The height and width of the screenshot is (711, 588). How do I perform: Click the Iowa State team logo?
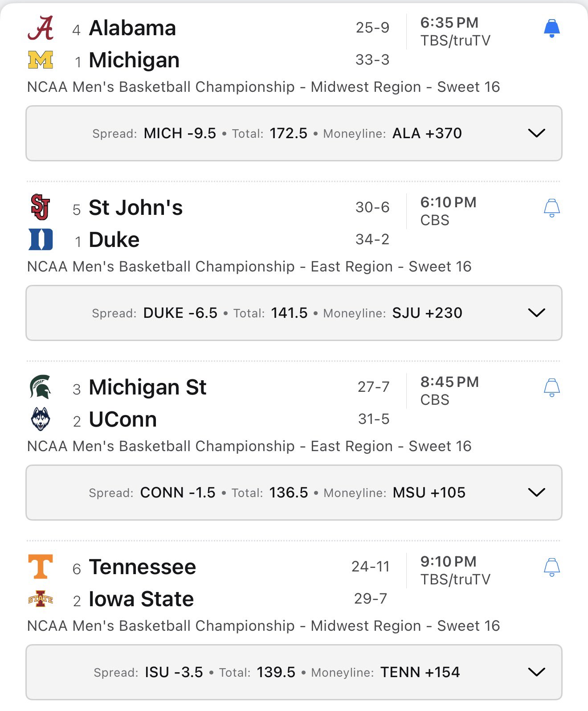click(x=41, y=599)
